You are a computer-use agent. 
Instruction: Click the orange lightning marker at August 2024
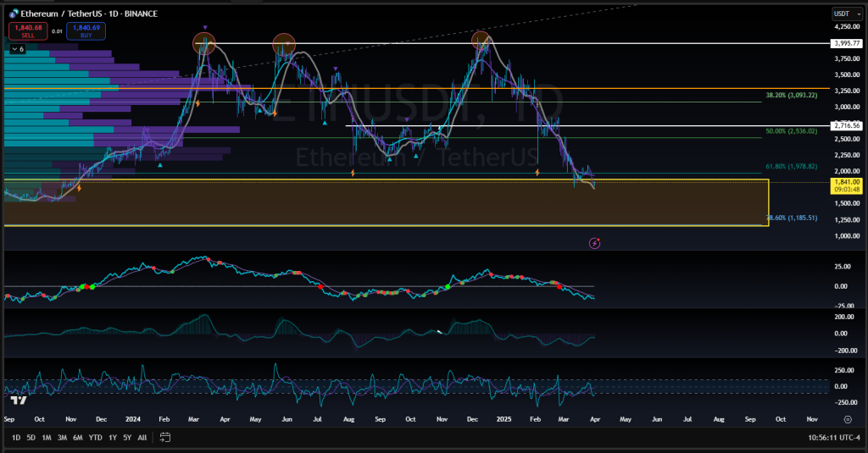tap(353, 173)
